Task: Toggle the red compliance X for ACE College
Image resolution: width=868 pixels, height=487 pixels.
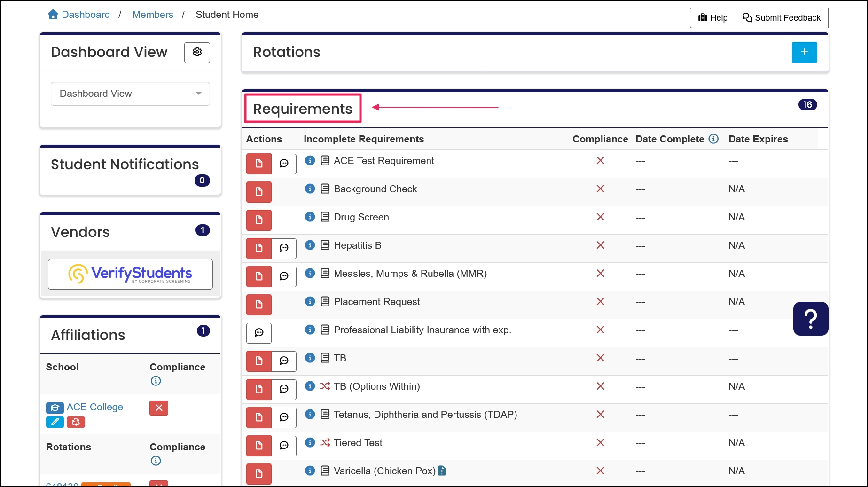Action: (x=158, y=408)
